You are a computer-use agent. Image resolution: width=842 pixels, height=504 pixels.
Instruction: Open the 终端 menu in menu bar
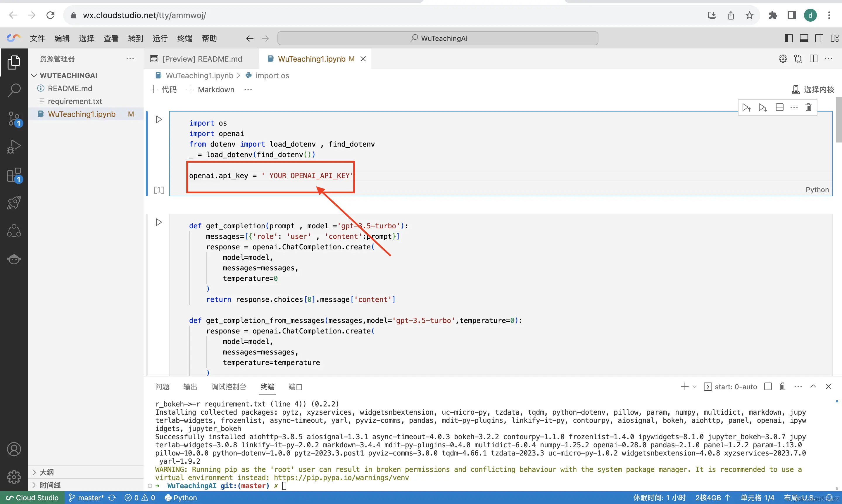[x=184, y=38]
